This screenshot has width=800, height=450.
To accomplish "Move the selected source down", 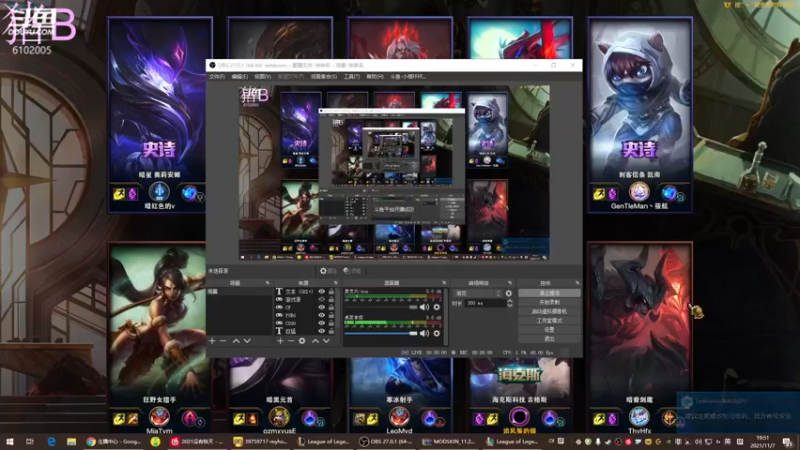I will [x=326, y=341].
